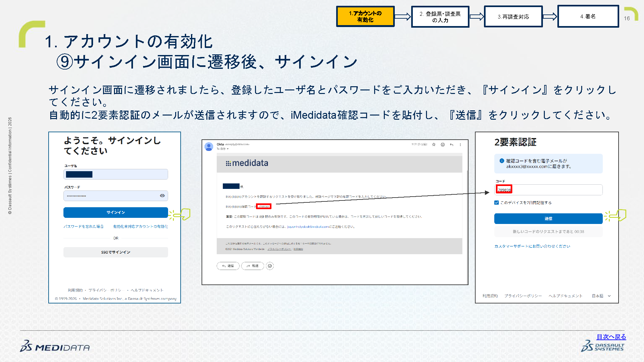This screenshot has height=362, width=644.
Task: Toggle 'このデバイスを7日間記憶する' checkbox
Action: tap(497, 202)
